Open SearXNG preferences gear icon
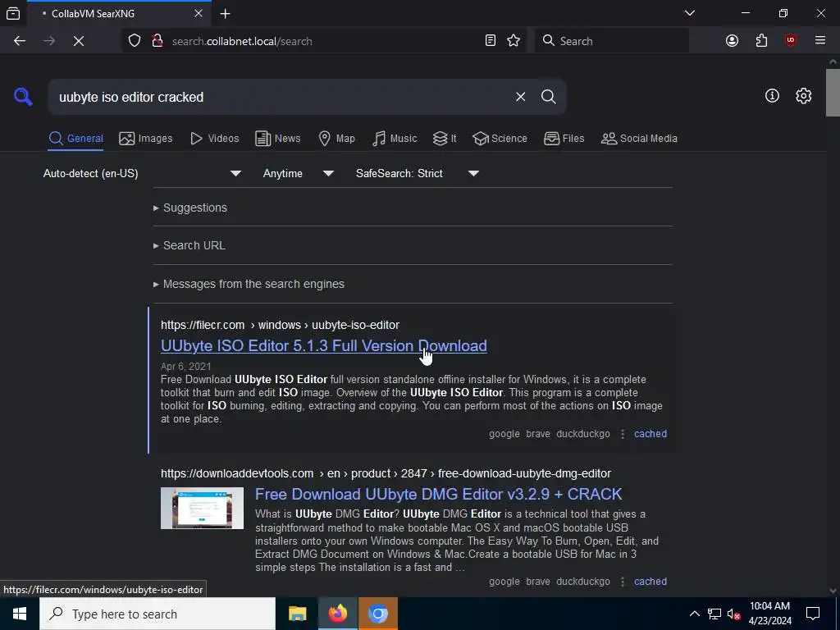 tap(803, 96)
